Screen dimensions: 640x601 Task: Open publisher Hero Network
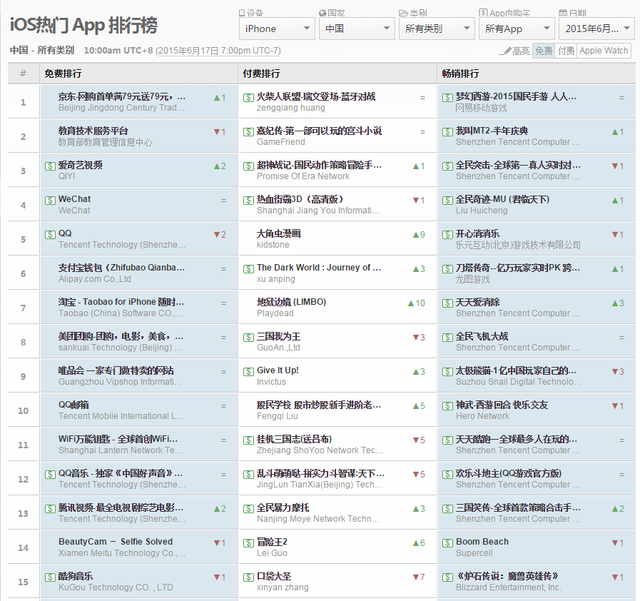point(482,416)
